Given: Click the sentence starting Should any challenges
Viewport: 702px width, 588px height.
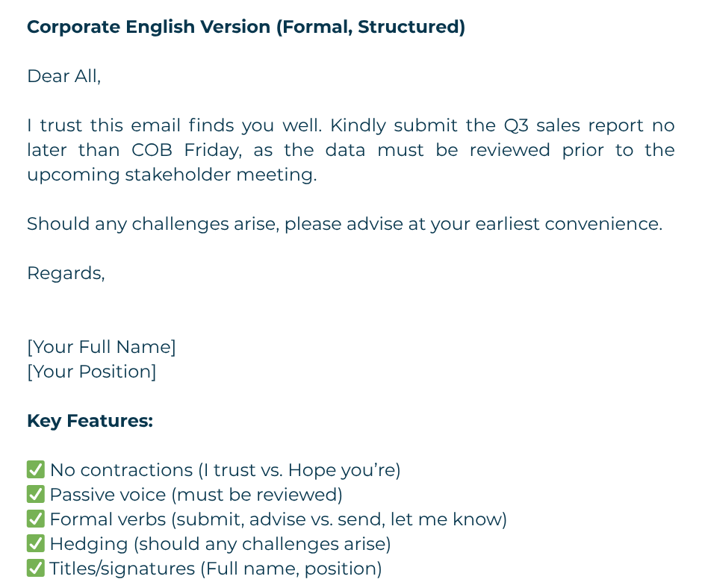Looking at the screenshot, I should tap(344, 224).
